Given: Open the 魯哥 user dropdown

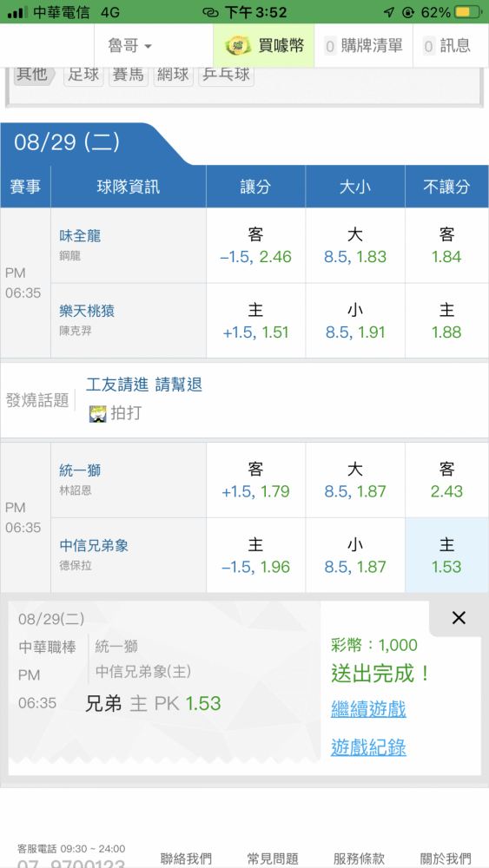Looking at the screenshot, I should click(x=130, y=46).
